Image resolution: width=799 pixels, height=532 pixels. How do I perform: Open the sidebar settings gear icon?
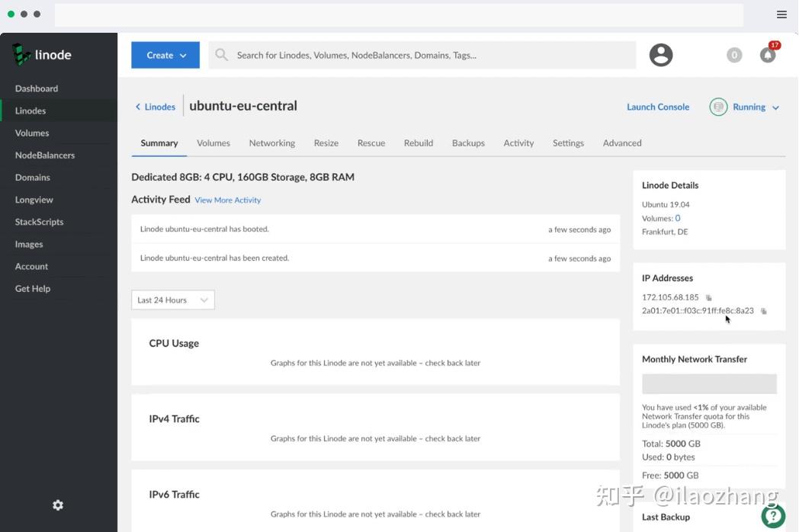click(x=57, y=505)
